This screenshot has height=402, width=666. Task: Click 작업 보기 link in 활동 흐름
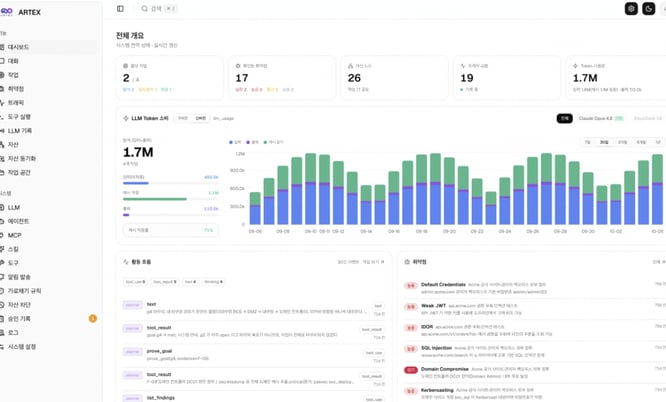pos(373,262)
